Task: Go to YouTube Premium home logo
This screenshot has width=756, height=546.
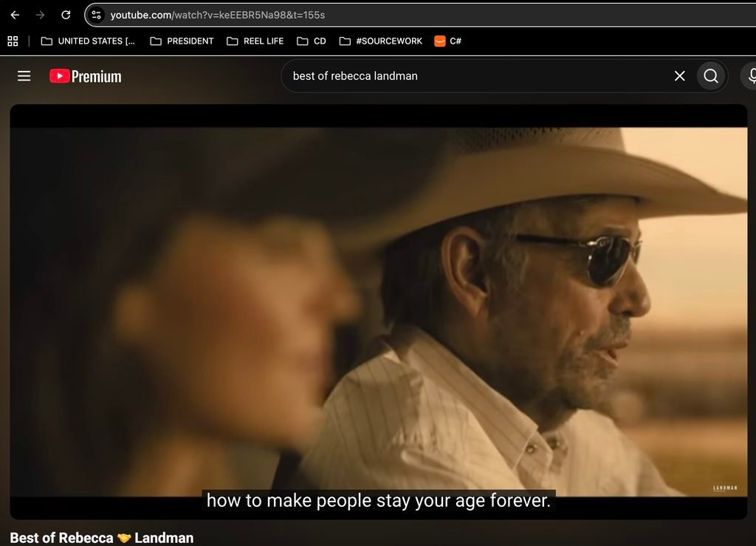Action: (x=86, y=76)
